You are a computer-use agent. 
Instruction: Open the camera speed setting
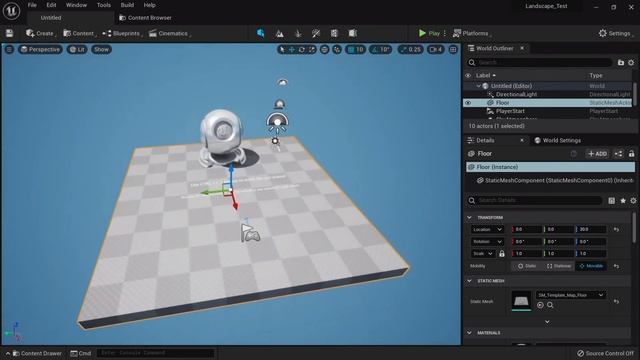436,49
